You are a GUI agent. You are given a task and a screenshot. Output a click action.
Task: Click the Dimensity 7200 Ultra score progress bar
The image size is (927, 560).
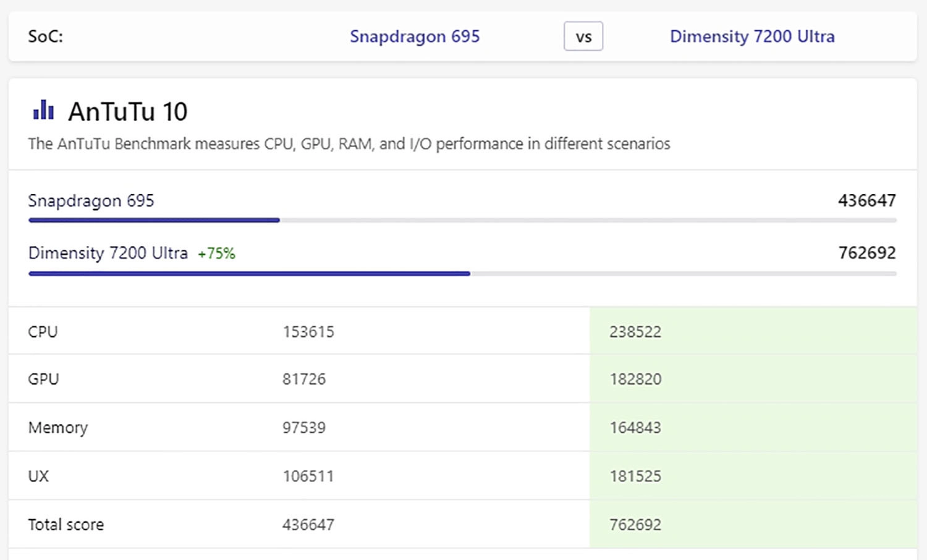[x=462, y=273]
